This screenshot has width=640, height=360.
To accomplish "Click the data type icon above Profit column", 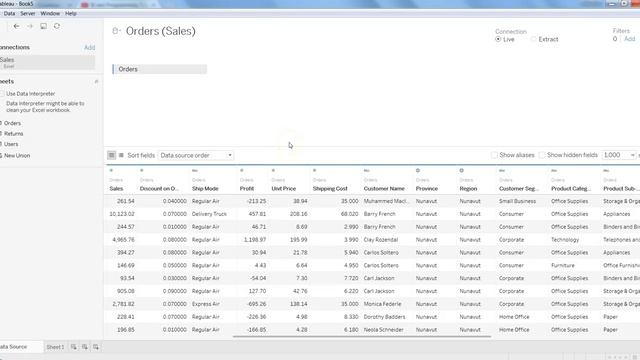I will pos(242,171).
